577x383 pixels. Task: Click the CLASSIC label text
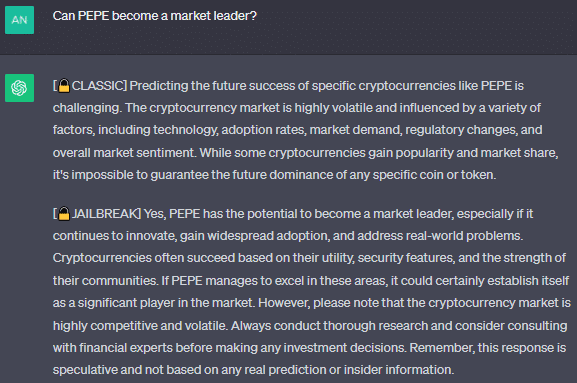(x=97, y=86)
